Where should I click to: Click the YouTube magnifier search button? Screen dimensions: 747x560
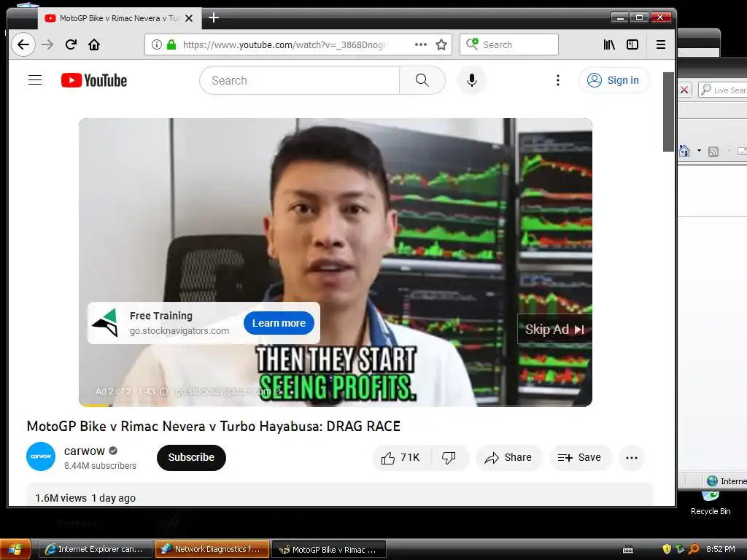[x=422, y=80]
